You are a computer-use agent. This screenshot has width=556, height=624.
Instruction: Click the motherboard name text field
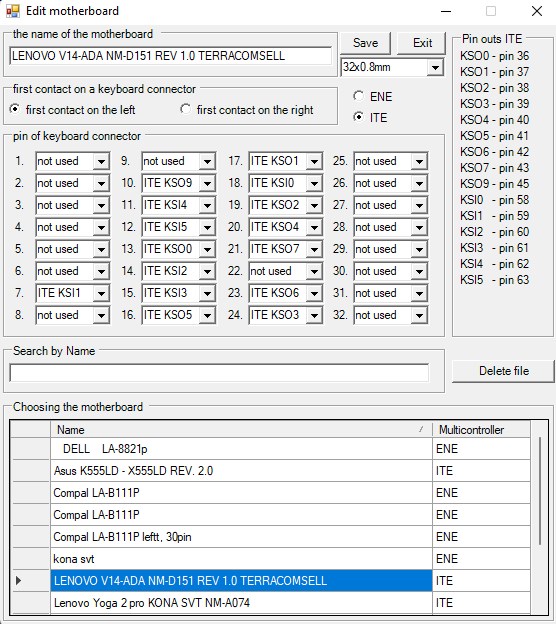point(170,56)
